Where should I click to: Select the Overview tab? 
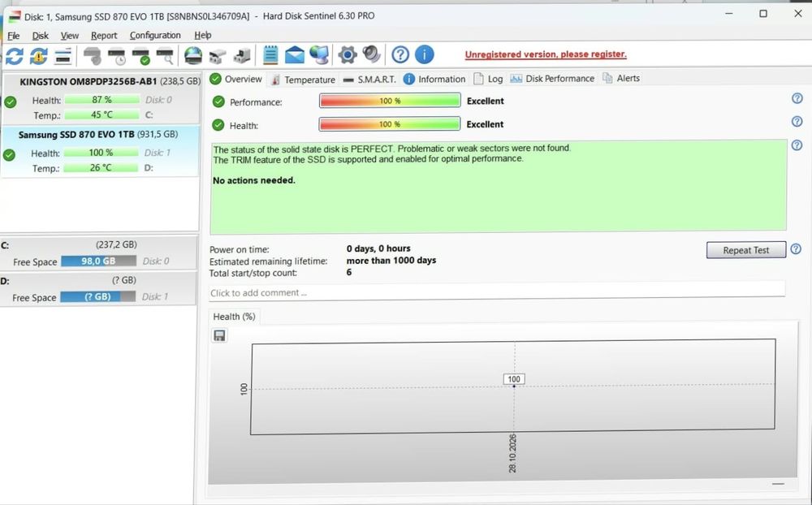point(236,80)
